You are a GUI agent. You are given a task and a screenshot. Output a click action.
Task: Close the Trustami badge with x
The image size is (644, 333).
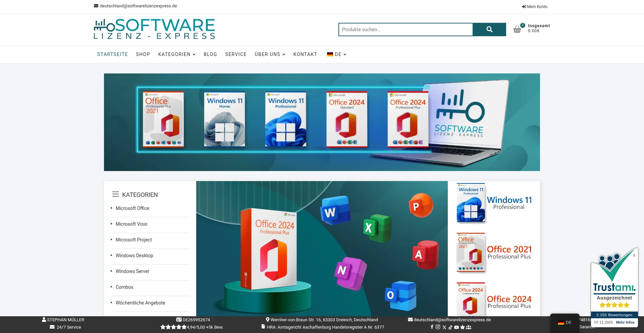coord(634,256)
